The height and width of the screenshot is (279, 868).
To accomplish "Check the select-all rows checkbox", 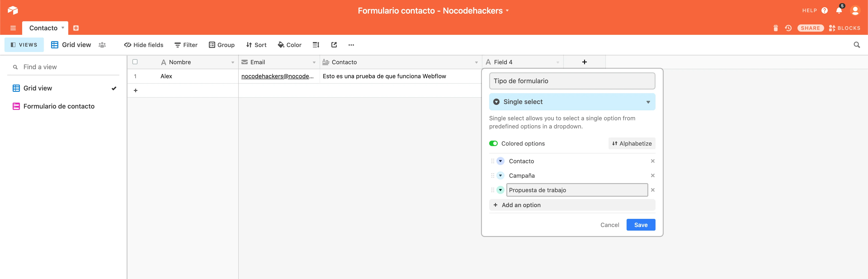I will point(135,62).
